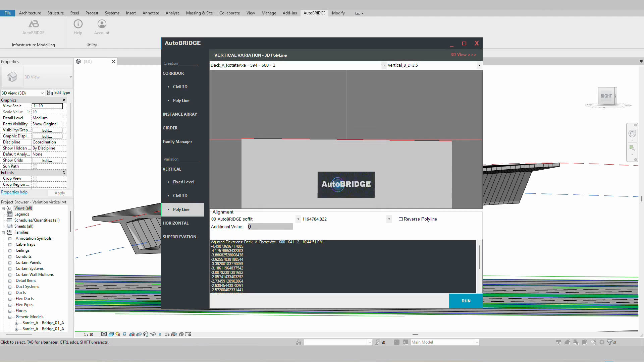
Task: Collapse the Generic Models tree node
Action: [x=10, y=317]
